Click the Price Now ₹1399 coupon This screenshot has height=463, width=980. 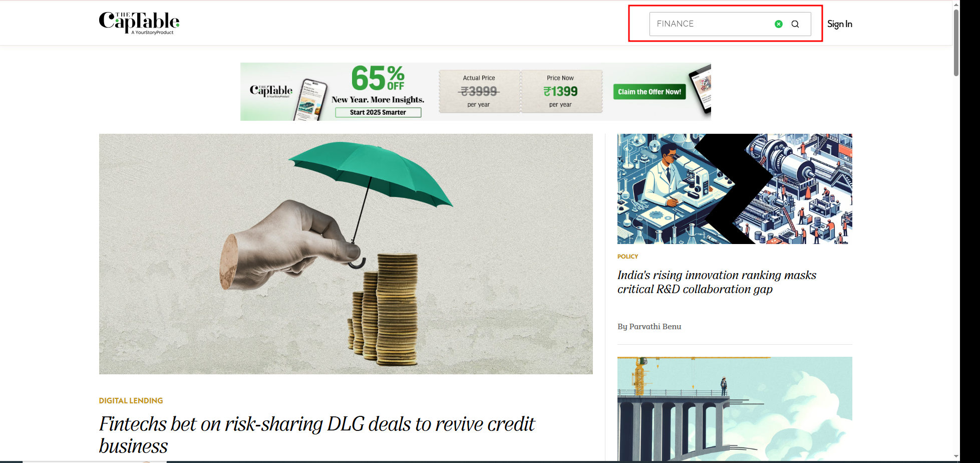tap(561, 91)
